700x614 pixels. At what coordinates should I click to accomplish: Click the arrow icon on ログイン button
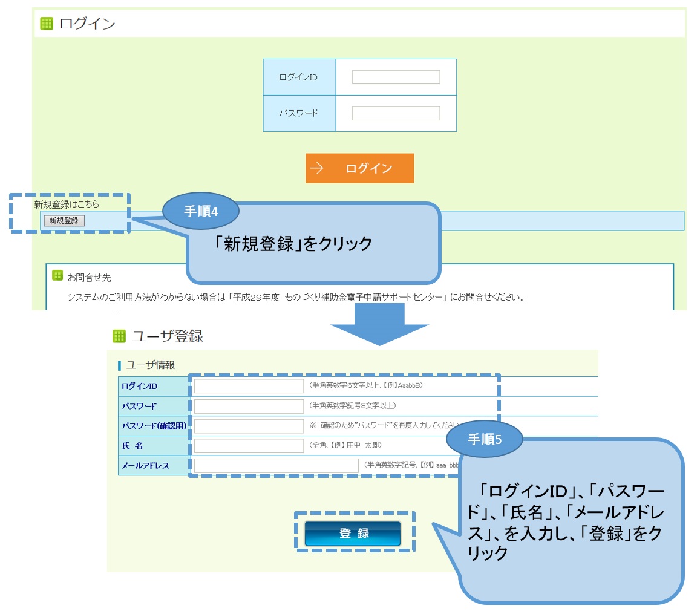click(316, 168)
